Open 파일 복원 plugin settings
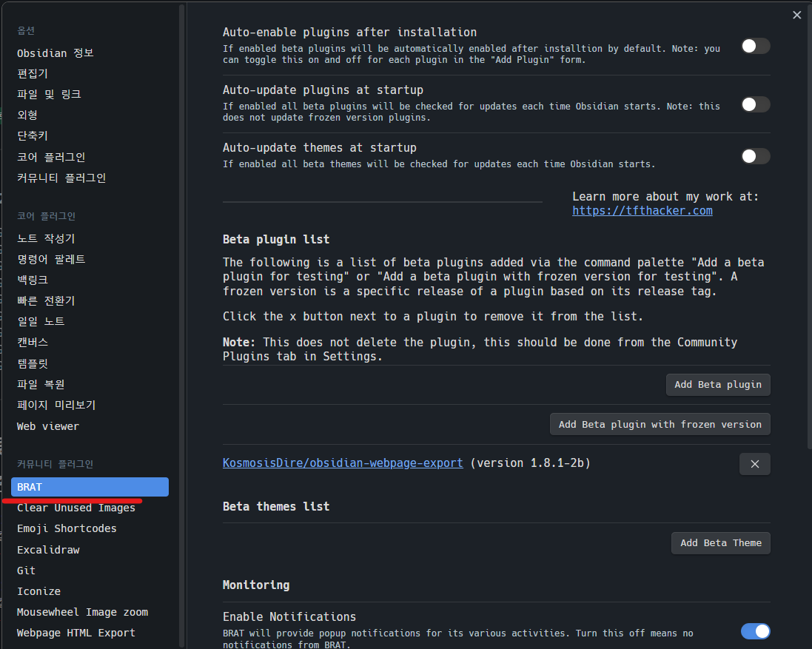The image size is (812, 649). point(90,384)
